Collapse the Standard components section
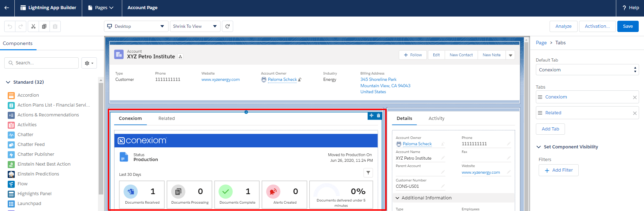This screenshot has height=211, width=644. pyautogui.click(x=8, y=82)
